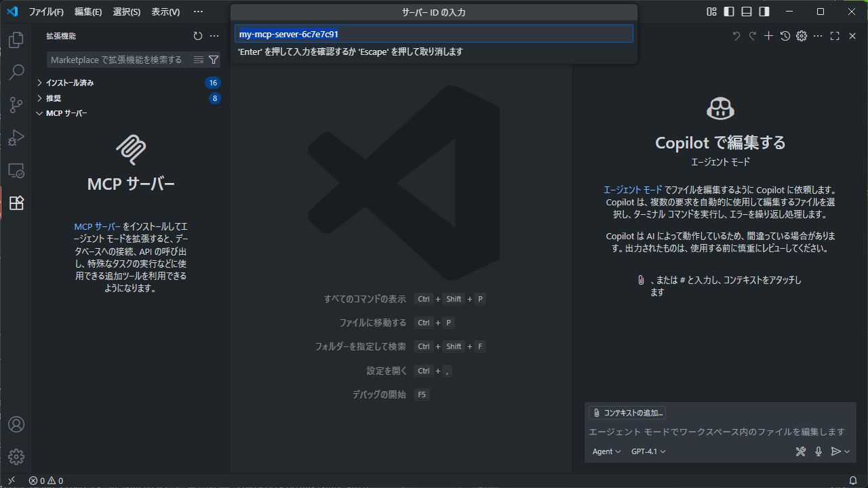Send the chat message arrow
Viewport: 868px width, 488px height.
[x=836, y=451]
